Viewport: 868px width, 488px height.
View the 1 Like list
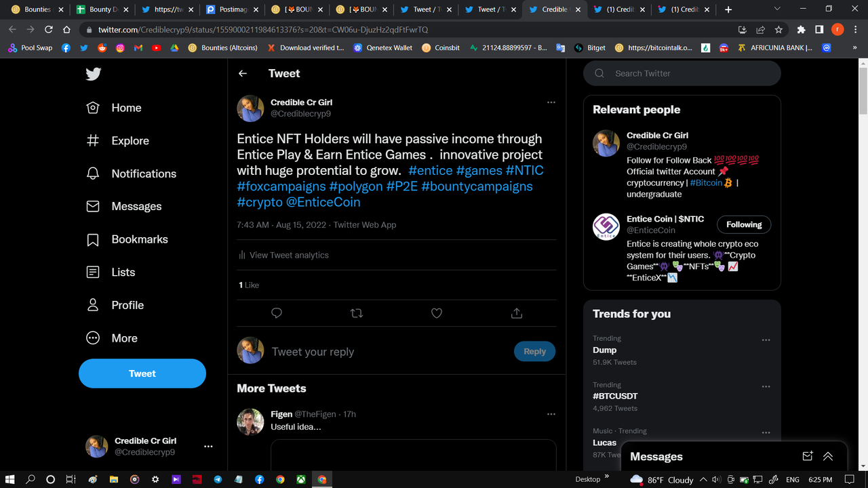click(249, 285)
